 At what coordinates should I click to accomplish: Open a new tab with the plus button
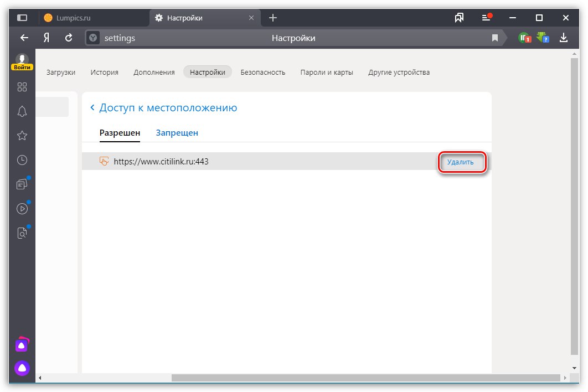pos(272,18)
